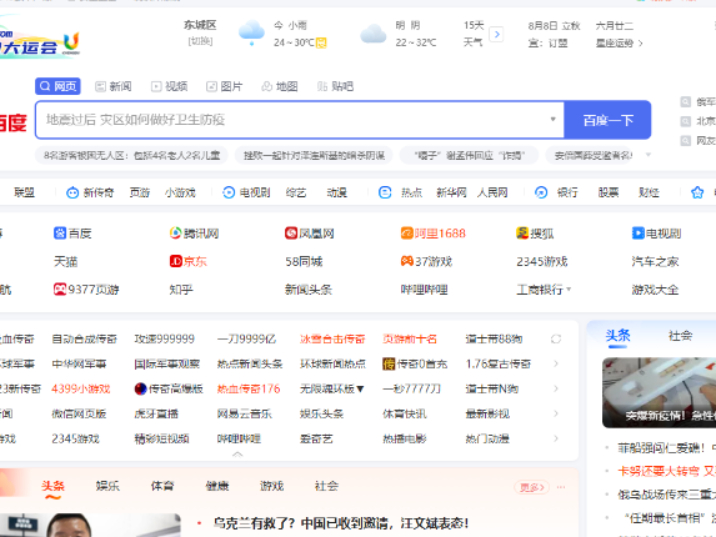Click the refresh icon beside 道士带88狗
Viewport: 716px width, 537px height.
556,339
